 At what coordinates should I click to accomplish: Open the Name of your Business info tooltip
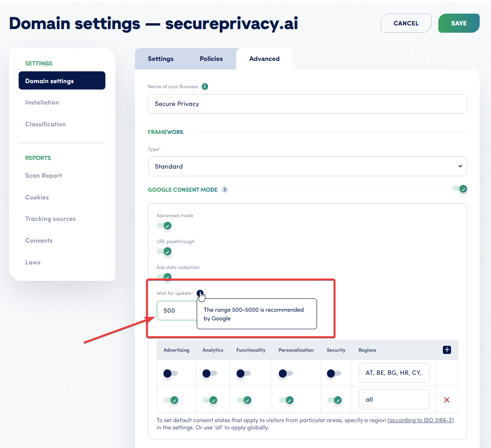(x=204, y=86)
